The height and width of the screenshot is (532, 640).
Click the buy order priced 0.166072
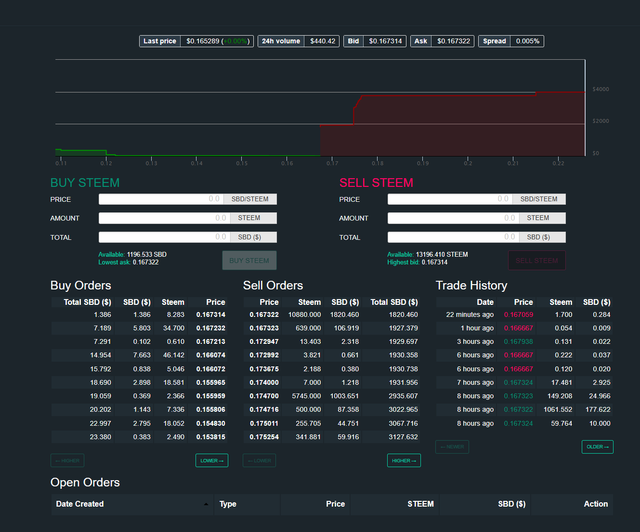(x=139, y=369)
